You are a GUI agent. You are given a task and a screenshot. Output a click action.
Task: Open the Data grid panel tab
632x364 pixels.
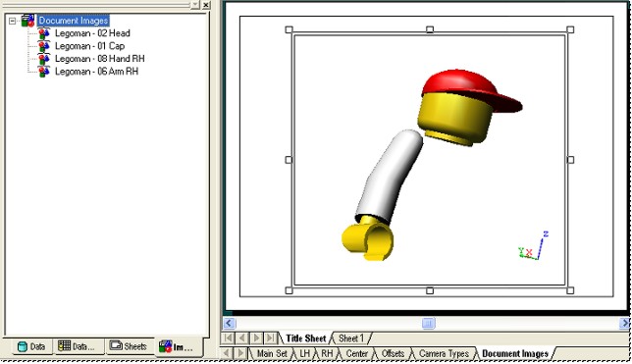point(77,346)
